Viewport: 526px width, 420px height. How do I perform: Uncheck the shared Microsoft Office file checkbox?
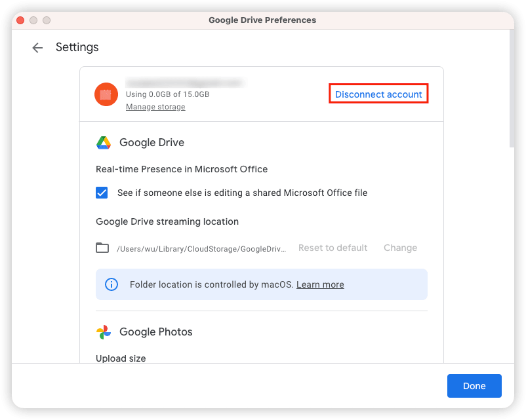102,193
